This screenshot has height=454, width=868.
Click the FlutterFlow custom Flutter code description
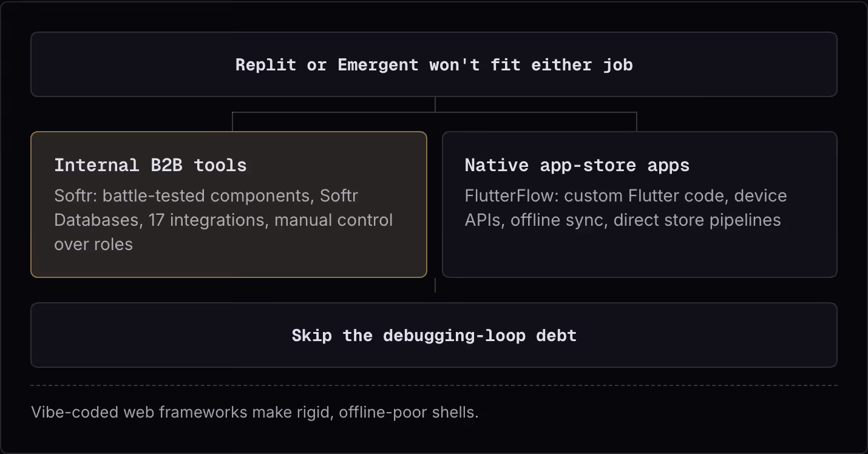[x=626, y=208]
